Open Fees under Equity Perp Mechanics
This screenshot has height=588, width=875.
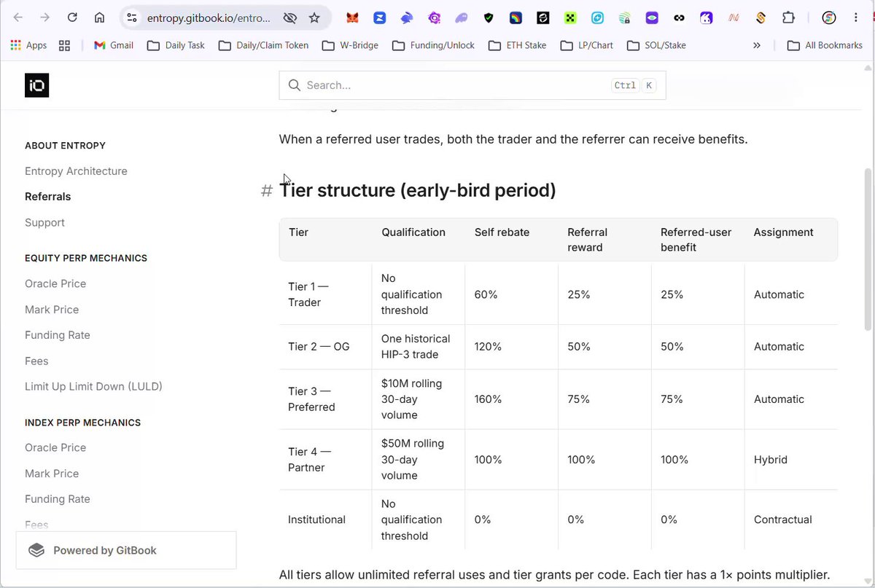click(x=36, y=361)
